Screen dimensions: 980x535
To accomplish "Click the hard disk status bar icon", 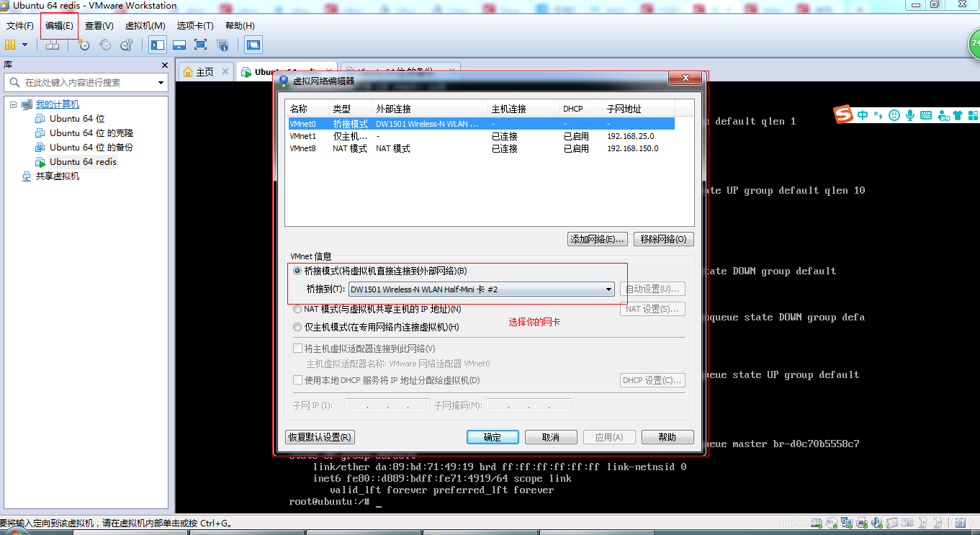I will point(817,523).
